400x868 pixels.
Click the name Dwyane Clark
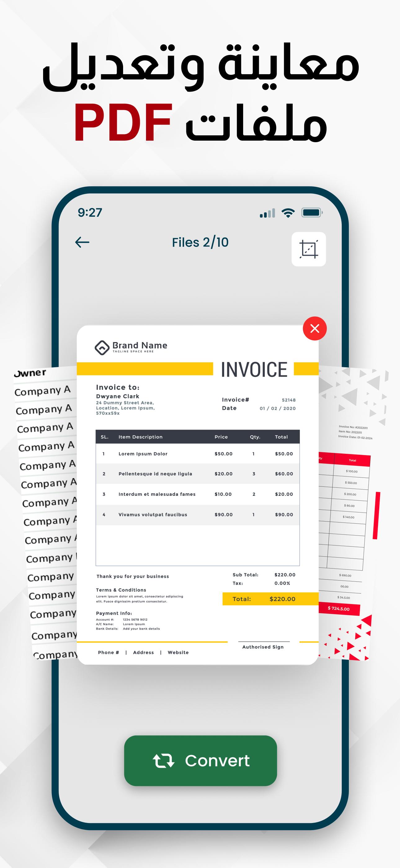[118, 396]
